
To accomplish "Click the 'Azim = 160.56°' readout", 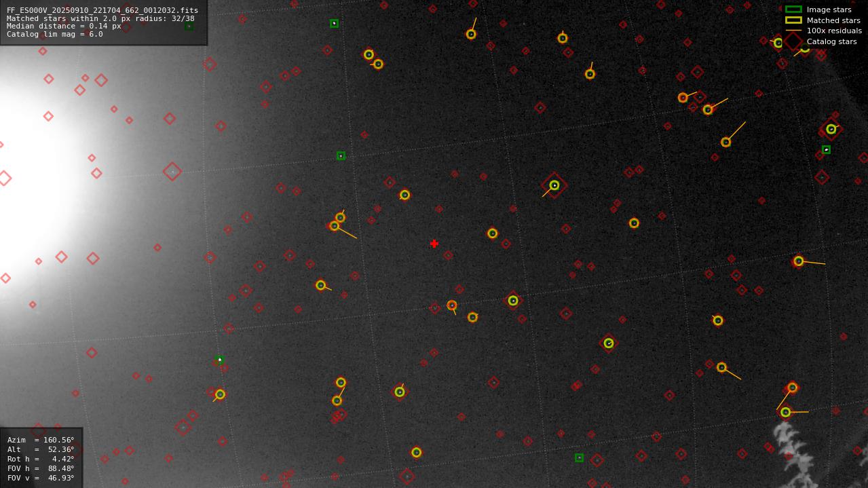I will click(41, 440).
